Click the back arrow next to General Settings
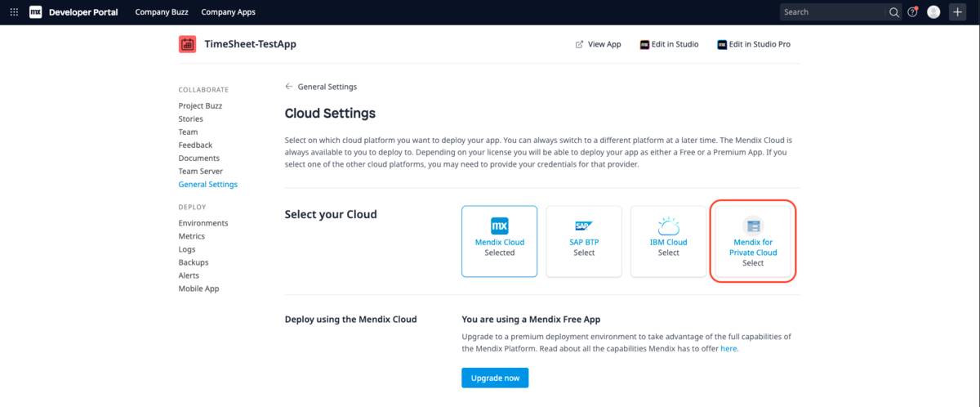Screen dimensions: 980x407 coord(288,87)
